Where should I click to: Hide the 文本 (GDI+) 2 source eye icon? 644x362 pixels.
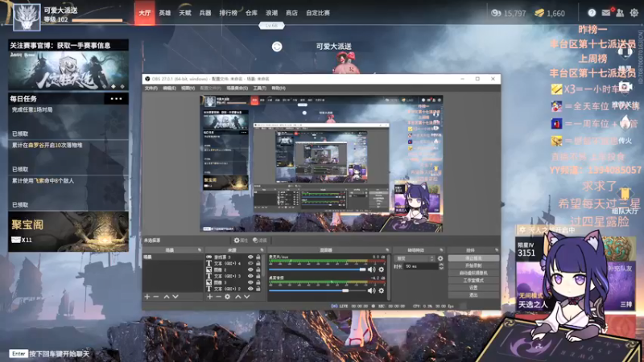(x=250, y=289)
